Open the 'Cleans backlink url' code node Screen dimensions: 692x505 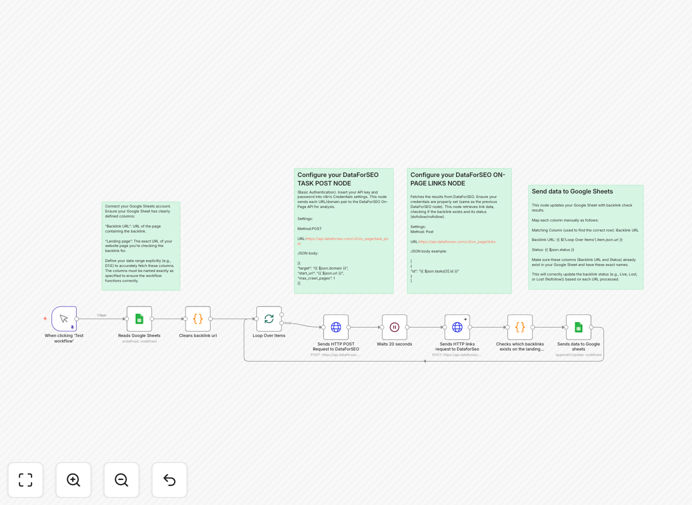pyautogui.click(x=198, y=319)
